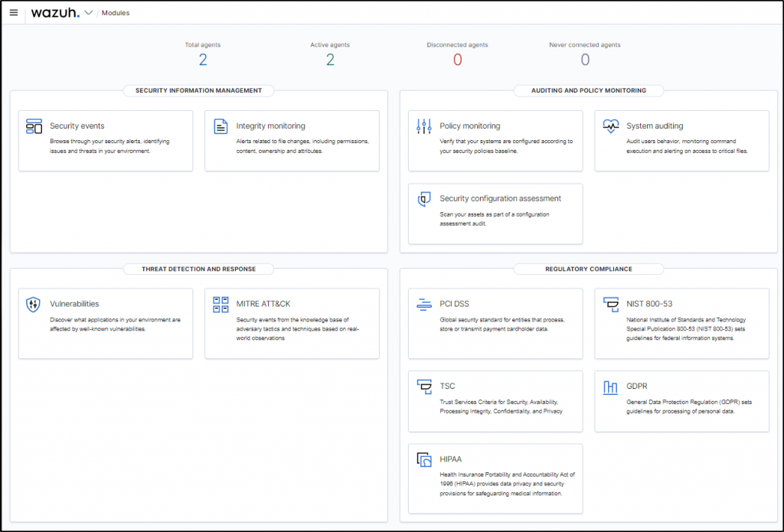This screenshot has height=532, width=784.
Task: Click the GDPR description text
Action: (x=689, y=406)
